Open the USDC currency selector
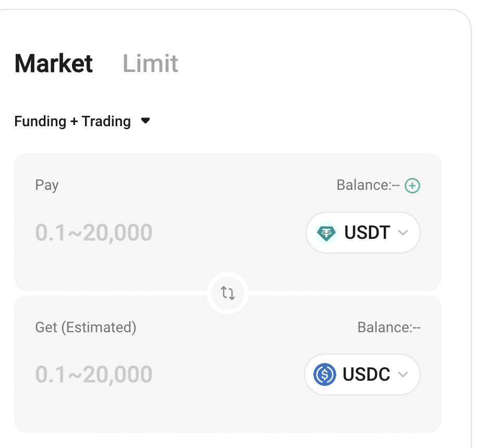488x448 pixels. (x=362, y=374)
